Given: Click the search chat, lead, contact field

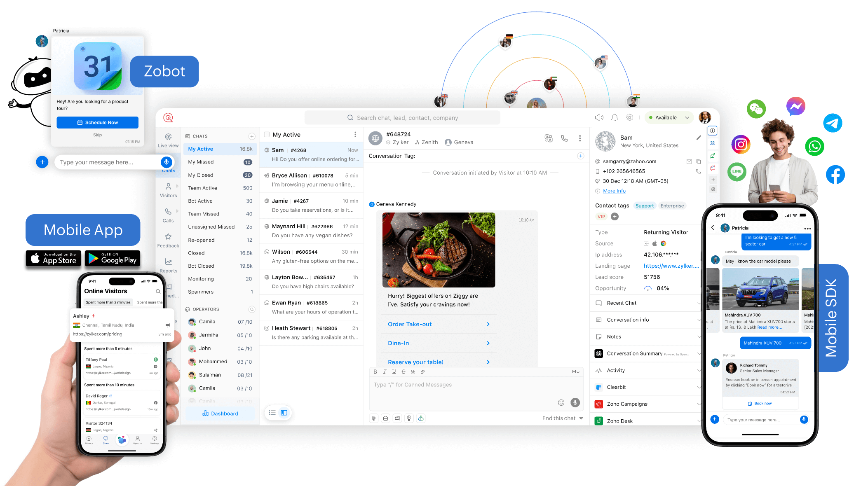Looking at the screenshot, I should coord(402,118).
